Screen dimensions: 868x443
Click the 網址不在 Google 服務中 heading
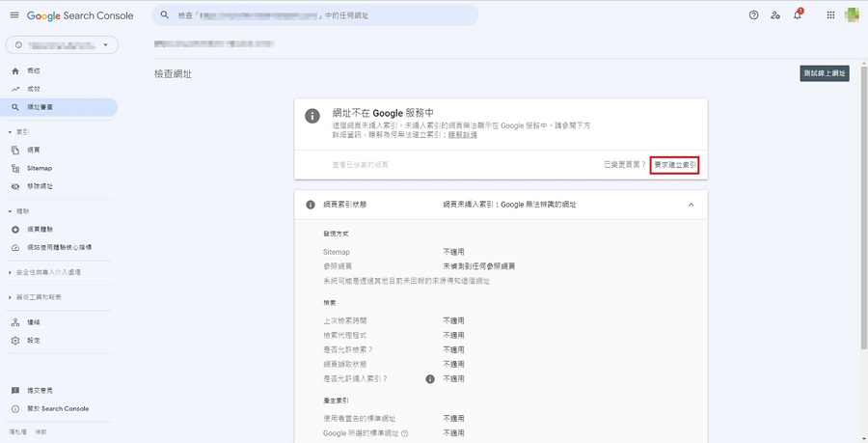383,112
